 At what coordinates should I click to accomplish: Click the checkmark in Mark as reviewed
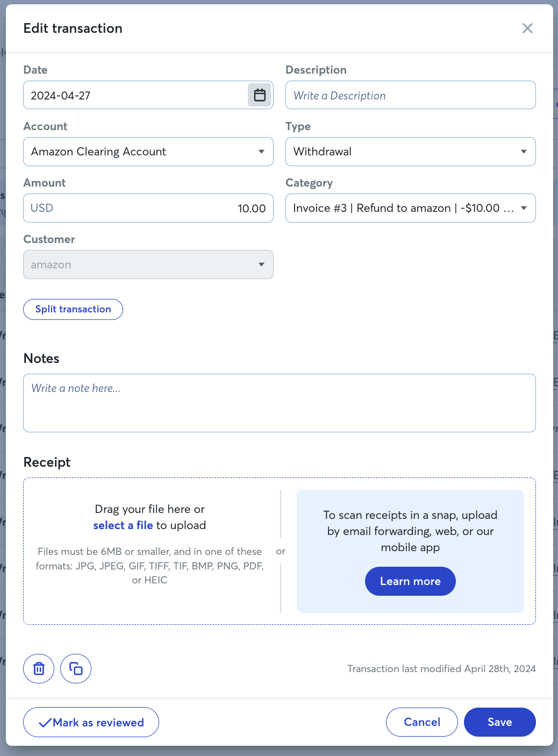(45, 723)
